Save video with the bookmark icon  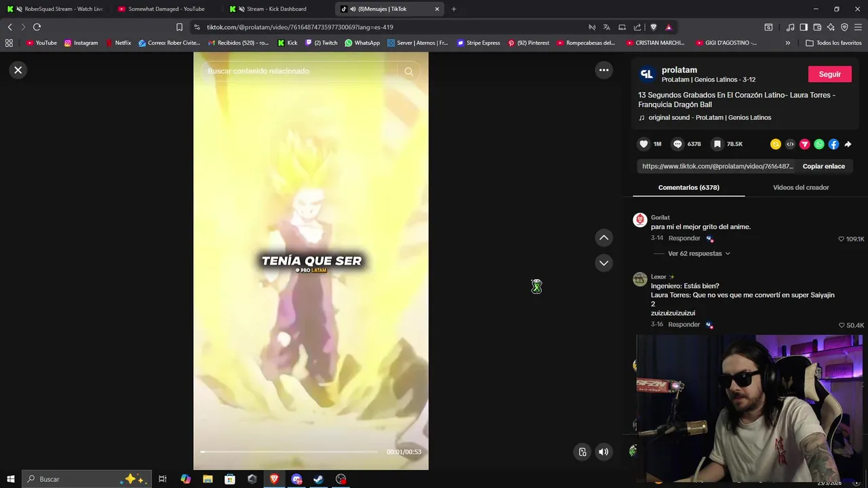[717, 144]
